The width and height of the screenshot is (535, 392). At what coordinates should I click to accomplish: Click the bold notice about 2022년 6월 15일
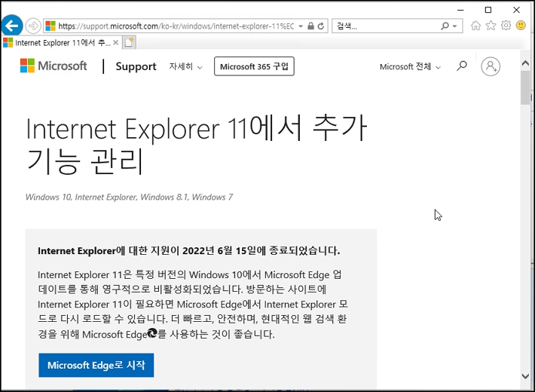(188, 251)
